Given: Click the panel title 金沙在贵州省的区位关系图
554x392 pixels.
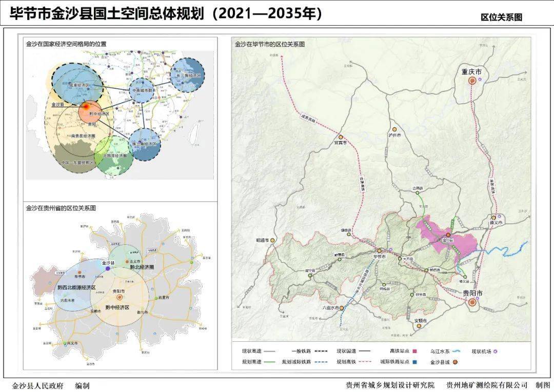Looking at the screenshot, I should 61,208.
